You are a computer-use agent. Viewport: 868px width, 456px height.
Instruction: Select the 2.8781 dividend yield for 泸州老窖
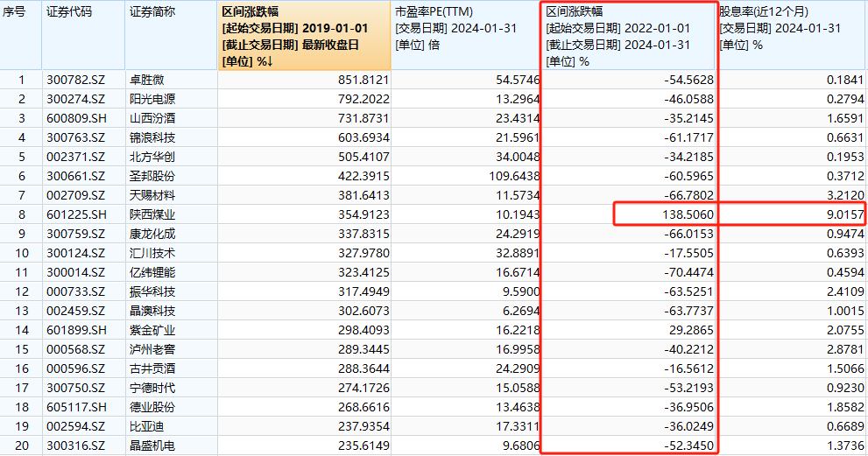pos(845,349)
